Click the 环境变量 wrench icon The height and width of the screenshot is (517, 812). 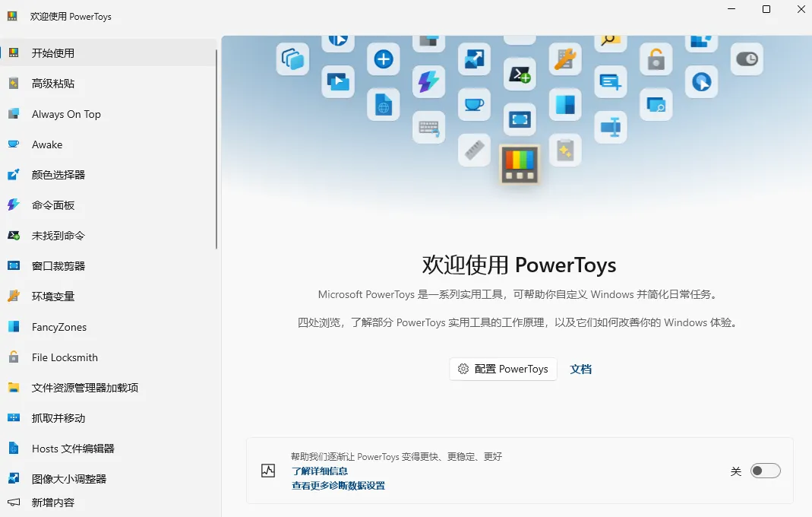pos(14,296)
